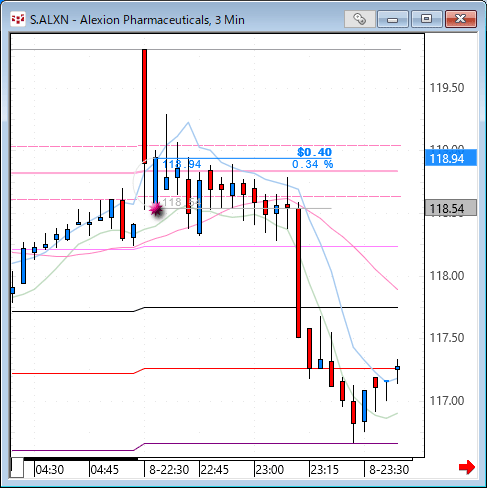Screen dimensions: 487x488
Task: Select the blue 118.94 price axis label
Action: pos(451,158)
